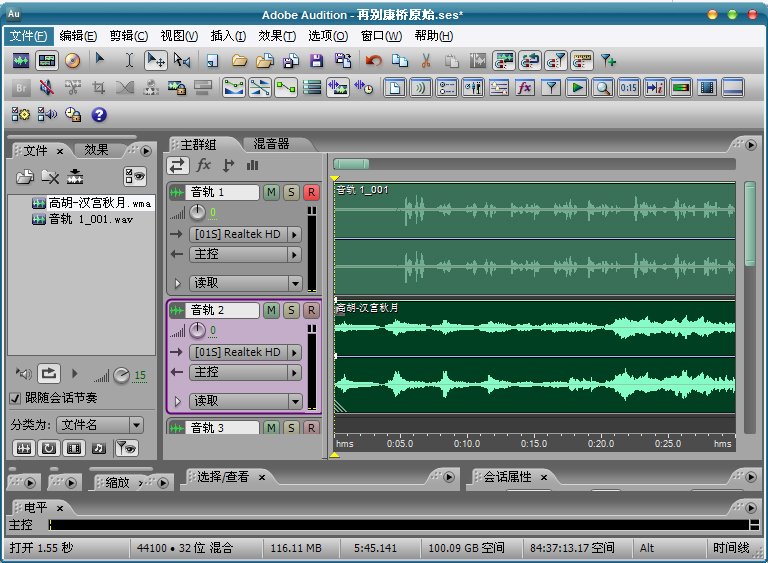
Task: Select file 高胡-汉宫秋月.wma in list
Action: pos(92,203)
